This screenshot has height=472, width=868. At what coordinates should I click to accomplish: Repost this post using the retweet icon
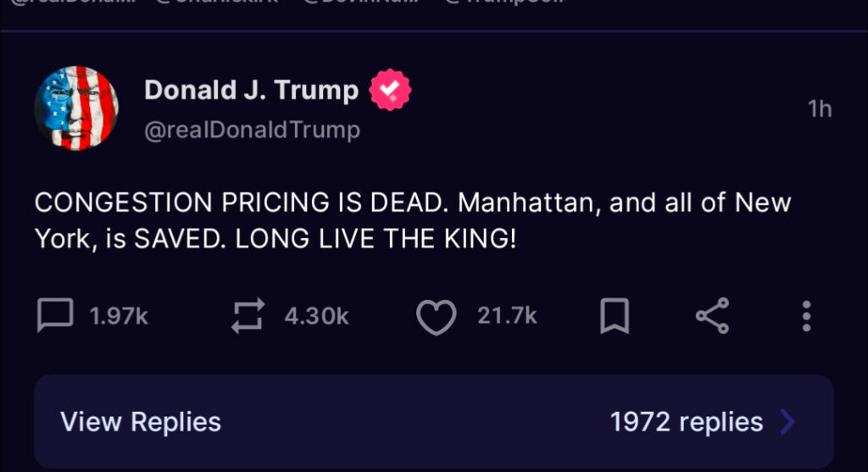[248, 316]
